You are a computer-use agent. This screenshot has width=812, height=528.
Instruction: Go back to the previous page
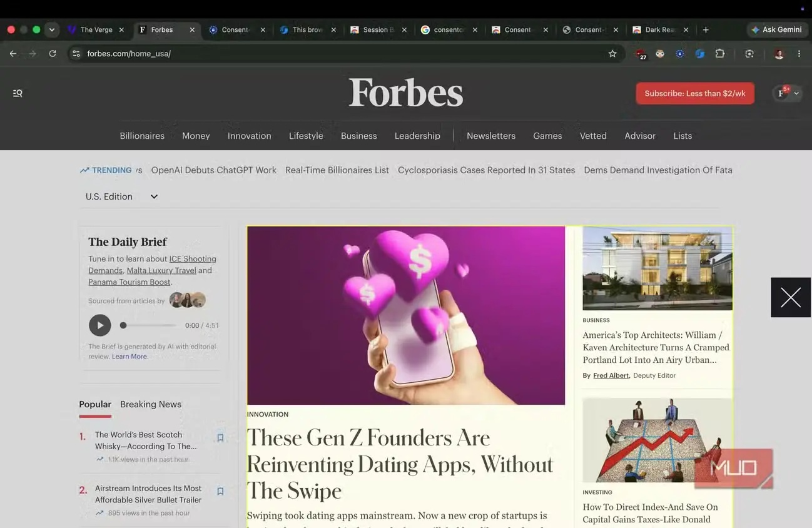tap(13, 54)
